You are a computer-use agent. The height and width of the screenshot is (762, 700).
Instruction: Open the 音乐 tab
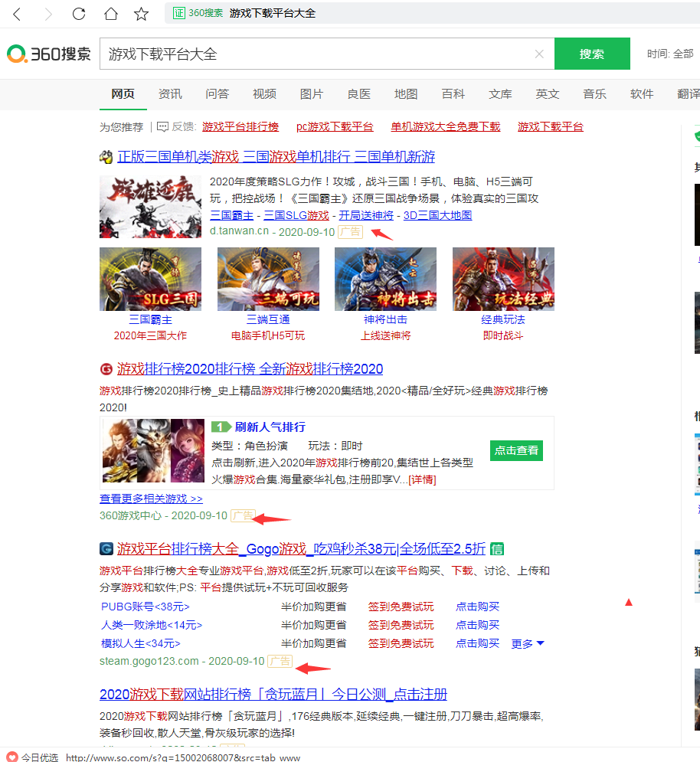(x=594, y=93)
